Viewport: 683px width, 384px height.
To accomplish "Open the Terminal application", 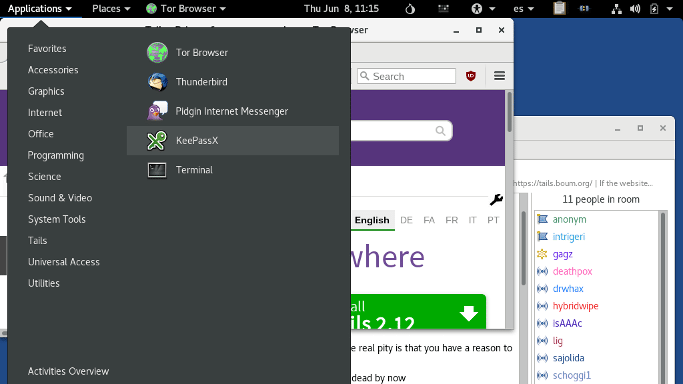I will click(233, 170).
